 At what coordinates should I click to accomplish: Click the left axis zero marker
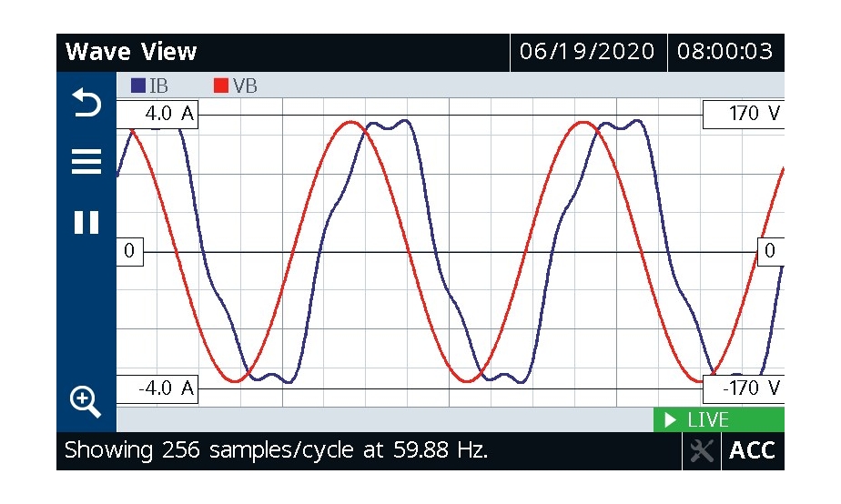click(129, 252)
